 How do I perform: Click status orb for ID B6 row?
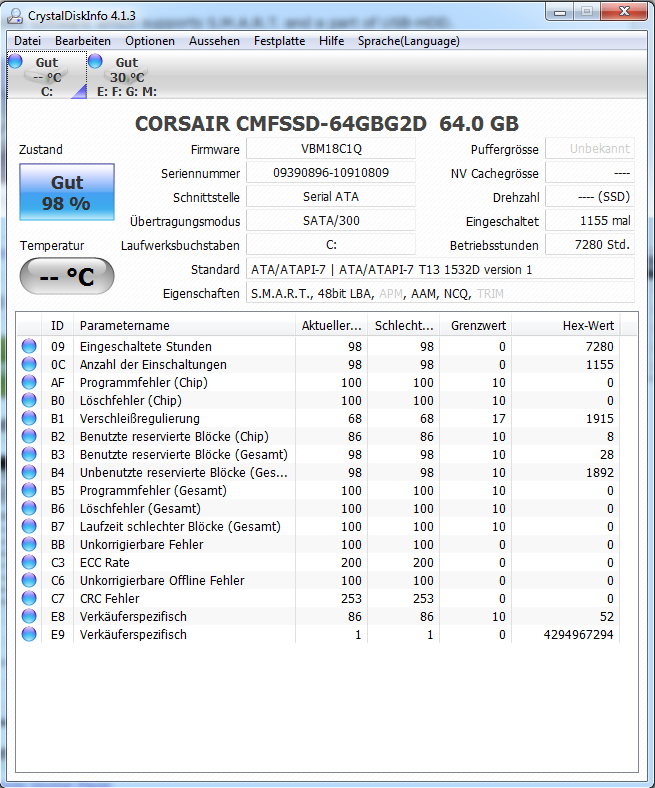(x=29, y=509)
